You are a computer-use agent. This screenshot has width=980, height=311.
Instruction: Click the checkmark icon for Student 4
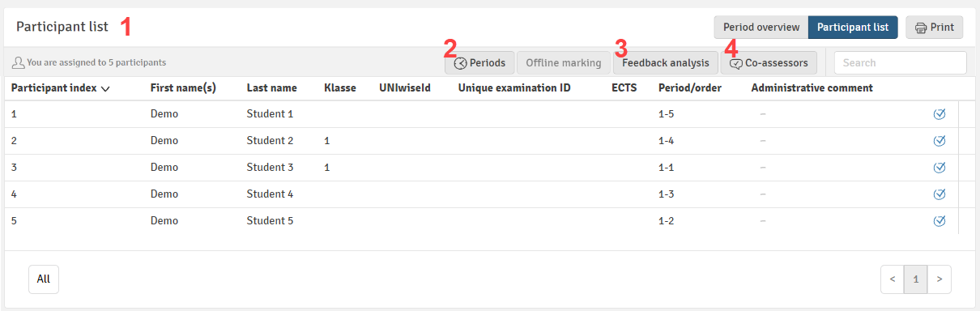point(940,194)
